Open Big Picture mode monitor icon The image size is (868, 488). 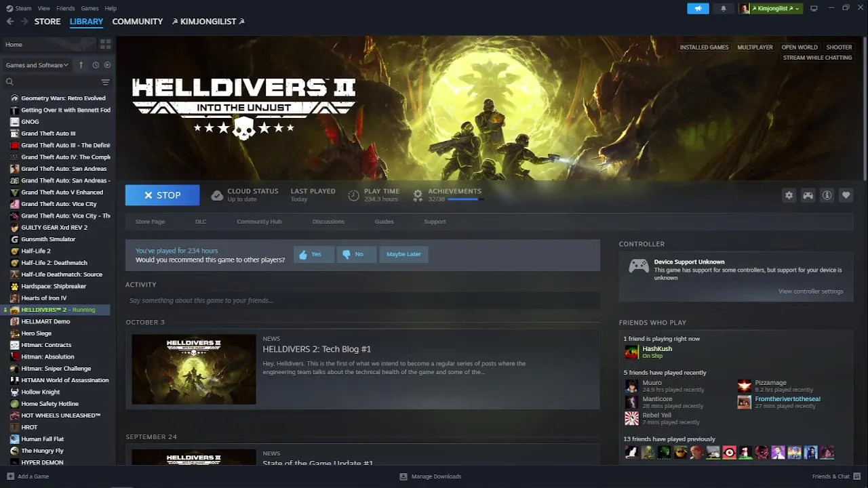click(x=814, y=8)
